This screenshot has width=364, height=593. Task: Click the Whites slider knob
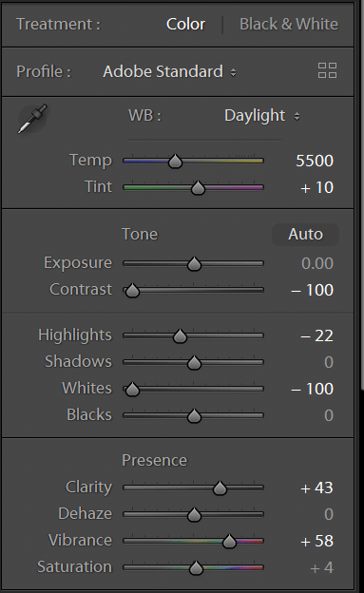click(x=132, y=390)
